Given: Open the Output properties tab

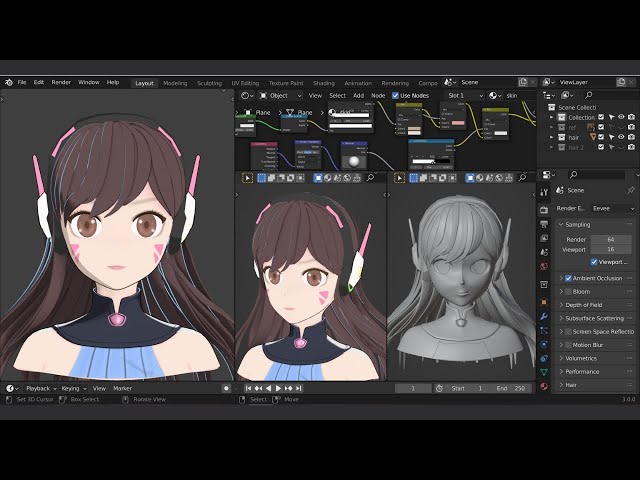Looking at the screenshot, I should [x=544, y=224].
